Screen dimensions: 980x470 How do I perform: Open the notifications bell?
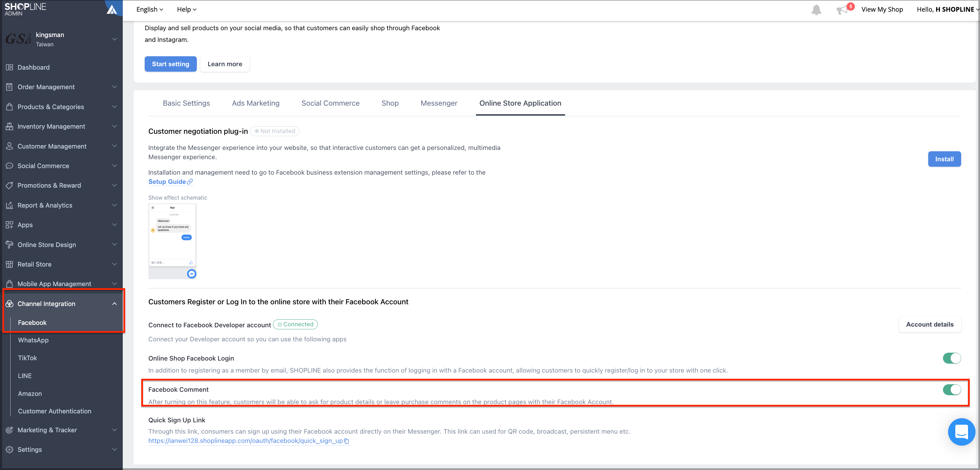click(816, 10)
